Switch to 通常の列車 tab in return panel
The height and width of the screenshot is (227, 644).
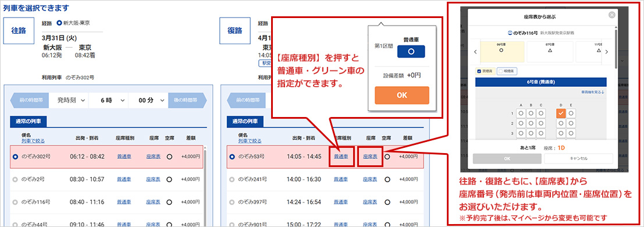[x=245, y=122]
